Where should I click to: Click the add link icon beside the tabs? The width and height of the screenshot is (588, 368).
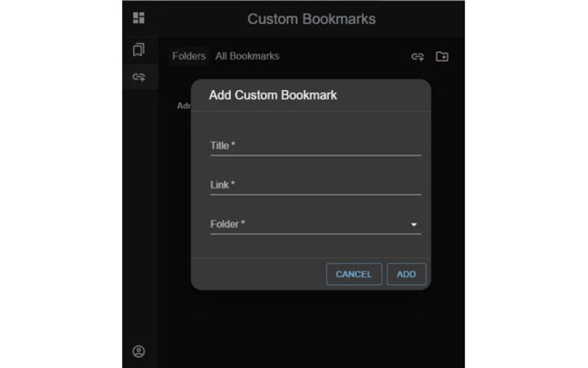(x=417, y=57)
